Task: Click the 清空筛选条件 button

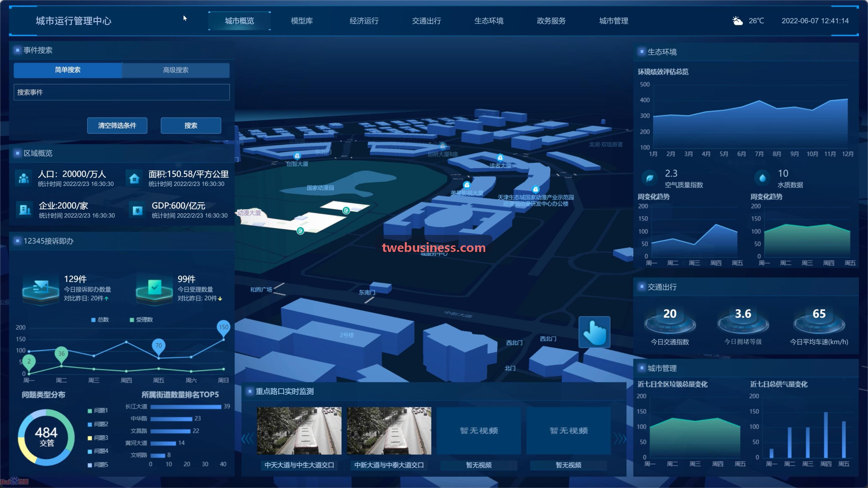Action: coord(117,126)
